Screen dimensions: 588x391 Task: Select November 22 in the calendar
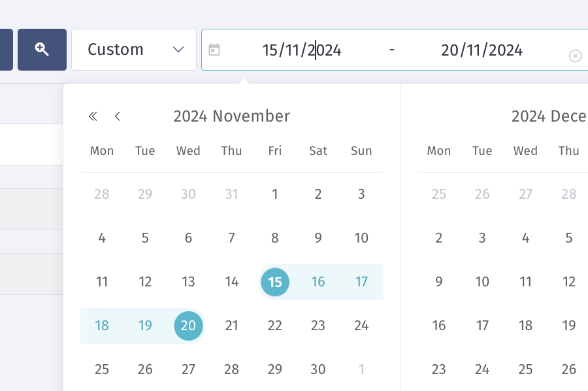275,326
